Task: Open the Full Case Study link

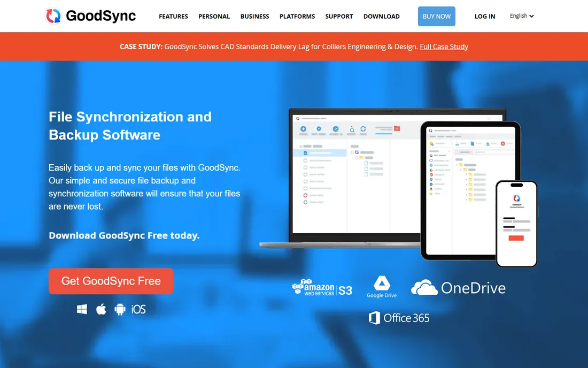Action: pos(444,47)
